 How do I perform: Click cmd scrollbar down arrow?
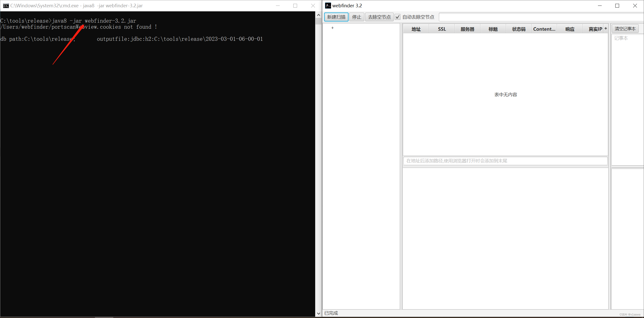[318, 313]
